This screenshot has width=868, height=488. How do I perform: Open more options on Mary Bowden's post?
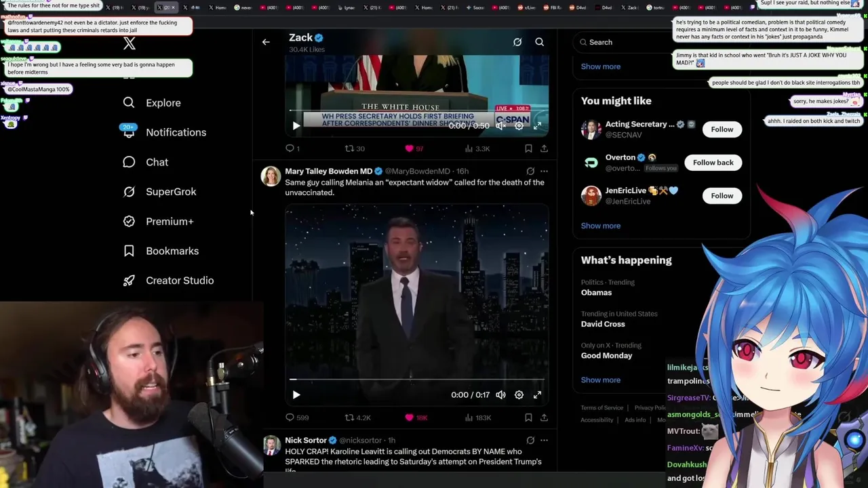(544, 171)
